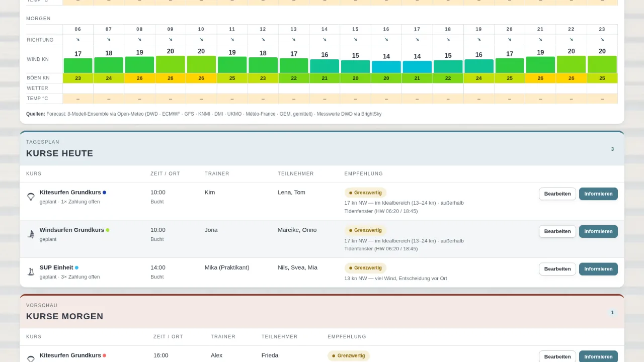Click participants Lena, Tom
Viewport: 644px width, 362px height.
291,192
